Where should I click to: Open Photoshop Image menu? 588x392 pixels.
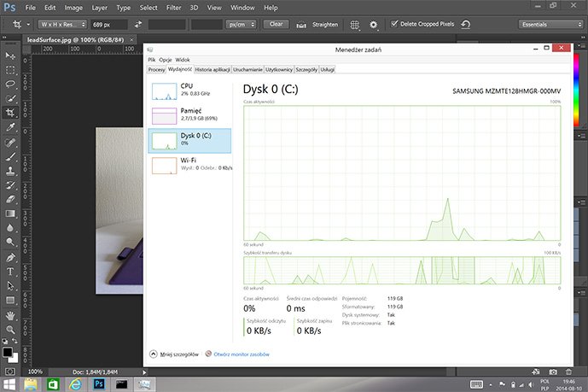(73, 8)
